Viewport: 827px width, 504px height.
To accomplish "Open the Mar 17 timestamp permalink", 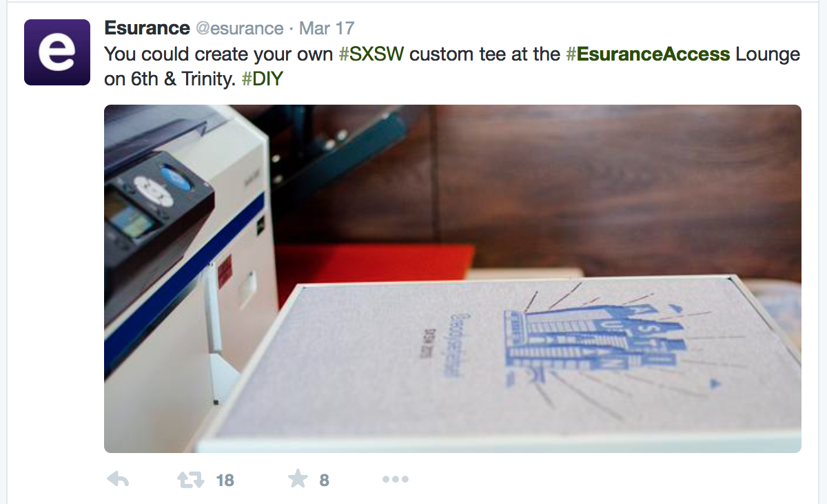I will pyautogui.click(x=327, y=29).
